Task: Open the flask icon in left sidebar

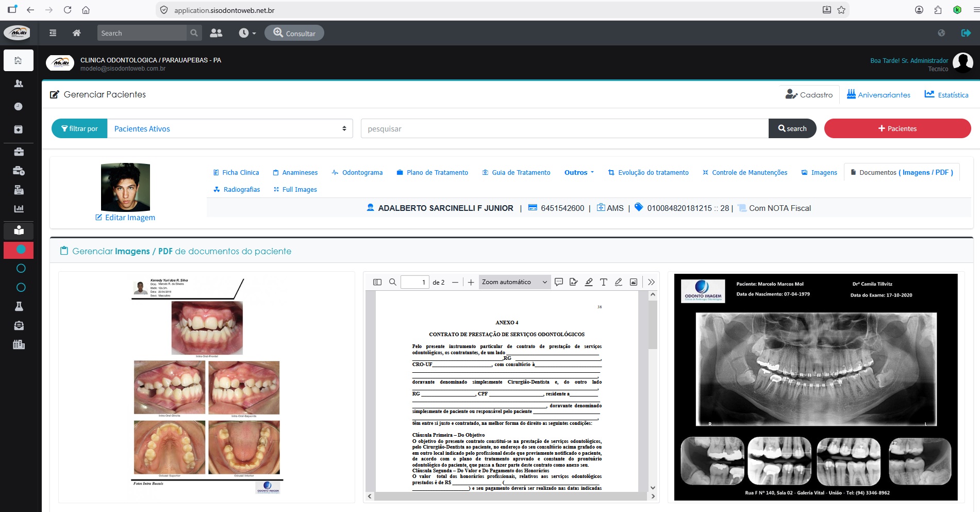Action: [x=19, y=306]
